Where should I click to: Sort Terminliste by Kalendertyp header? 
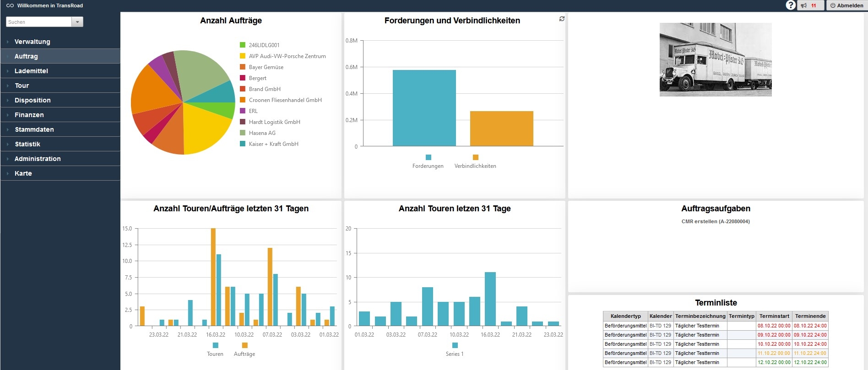[x=625, y=316]
